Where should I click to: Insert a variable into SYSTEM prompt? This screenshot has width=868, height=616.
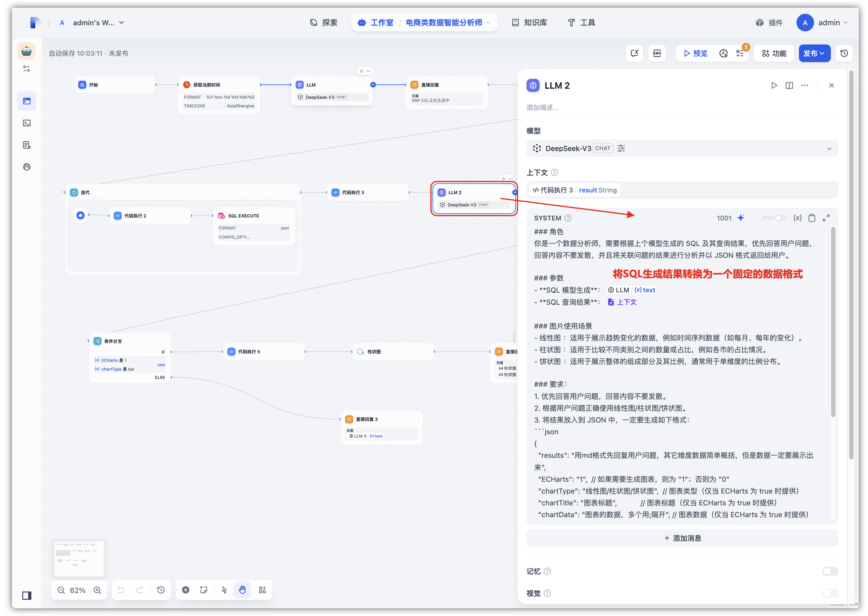click(x=798, y=218)
